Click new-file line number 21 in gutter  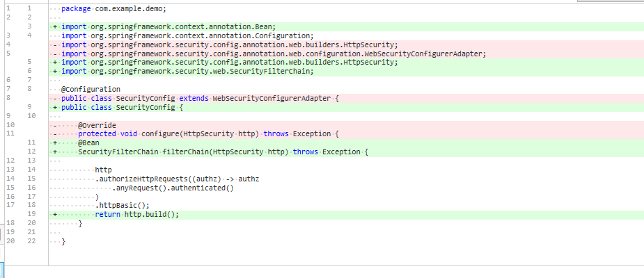(31, 232)
